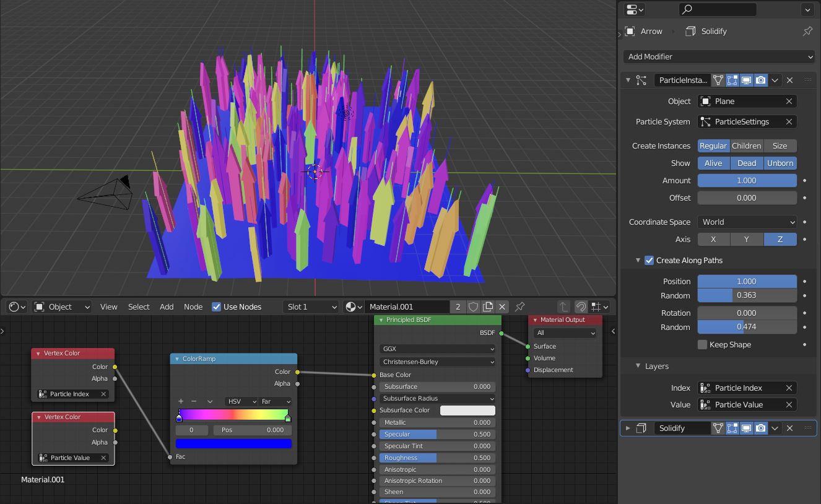This screenshot has height=504, width=821.
Task: Remove the ParticleInstance modifier
Action: click(789, 80)
